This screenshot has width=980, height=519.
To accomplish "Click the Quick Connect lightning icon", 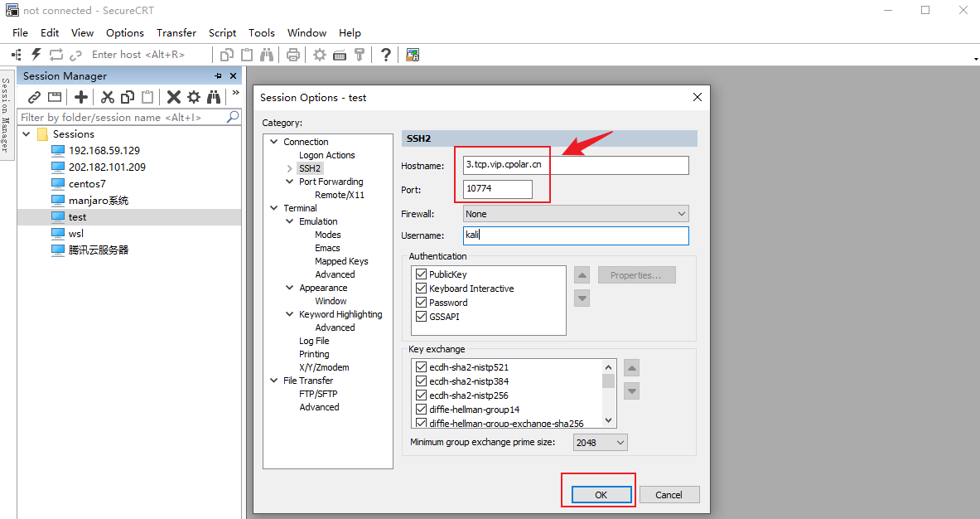I will [x=36, y=55].
